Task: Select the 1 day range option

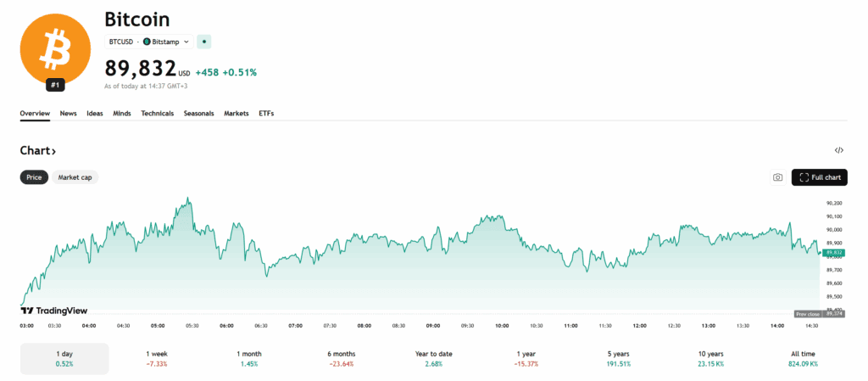Action: (x=64, y=358)
